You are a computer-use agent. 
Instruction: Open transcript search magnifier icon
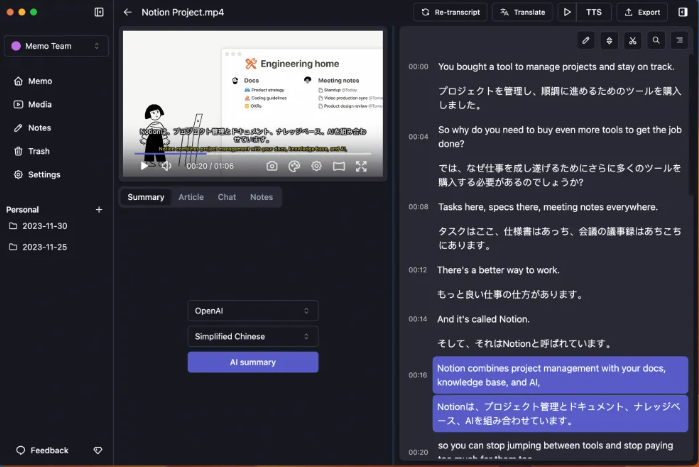656,41
